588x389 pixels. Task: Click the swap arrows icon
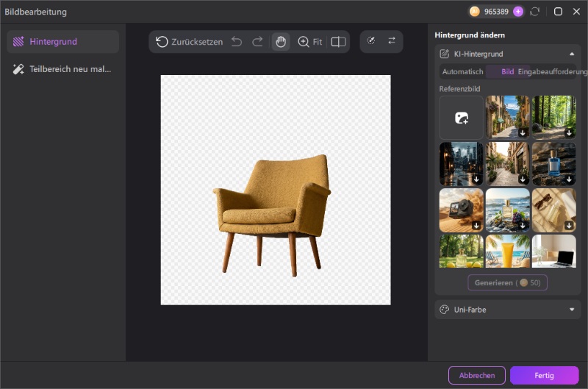(392, 40)
